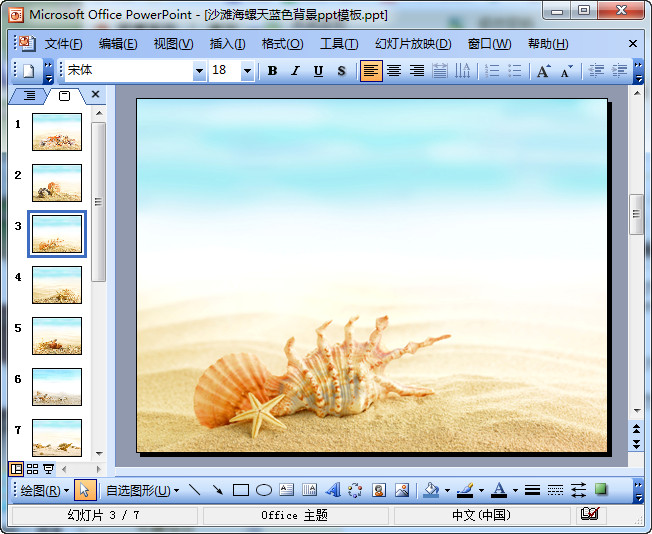The height and width of the screenshot is (534, 652).
Task: Click the insert picture icon
Action: tap(402, 490)
